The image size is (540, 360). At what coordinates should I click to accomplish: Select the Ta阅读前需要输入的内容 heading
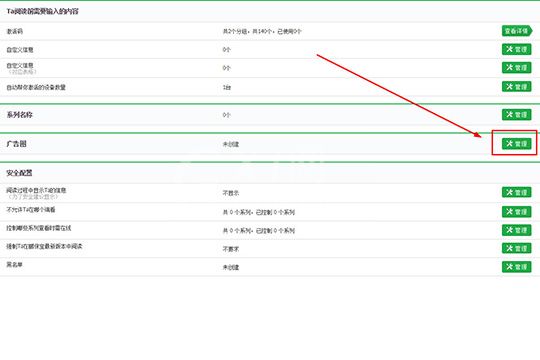(42, 11)
